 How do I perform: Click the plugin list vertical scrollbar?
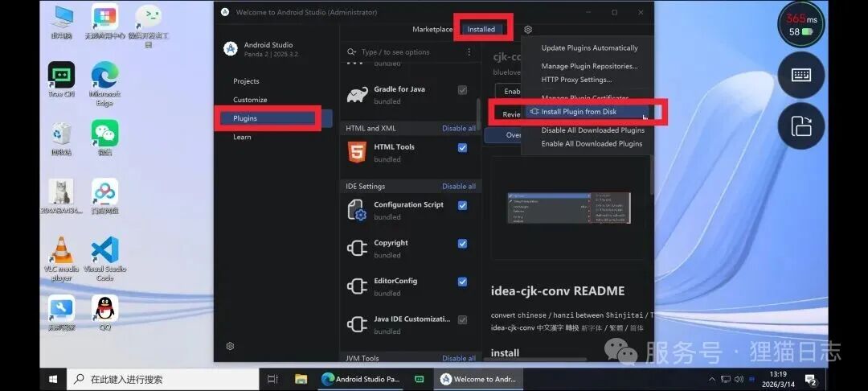(479, 113)
